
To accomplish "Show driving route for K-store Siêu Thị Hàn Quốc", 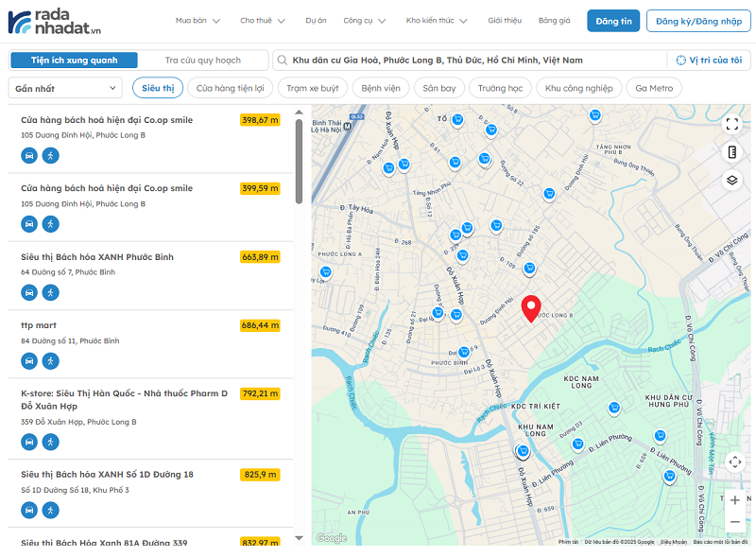I will click(29, 442).
